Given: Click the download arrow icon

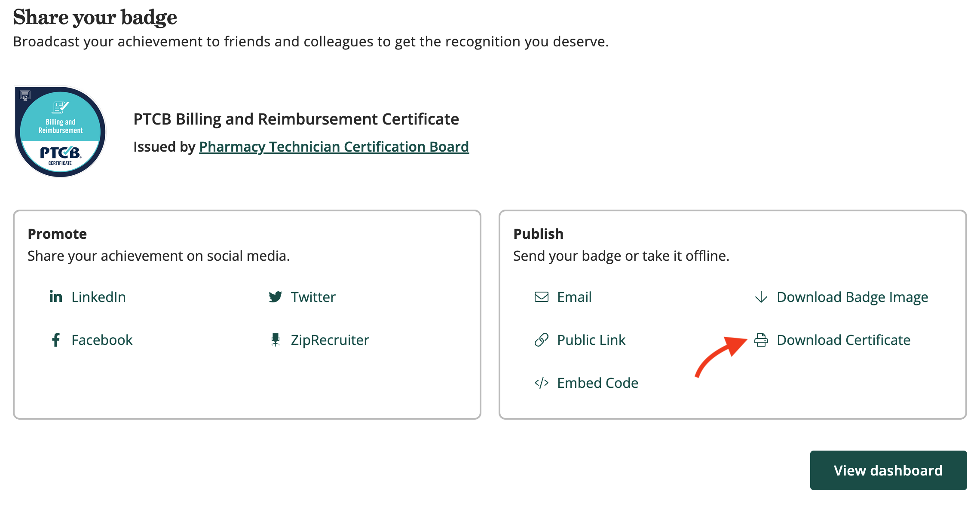Looking at the screenshot, I should [761, 297].
